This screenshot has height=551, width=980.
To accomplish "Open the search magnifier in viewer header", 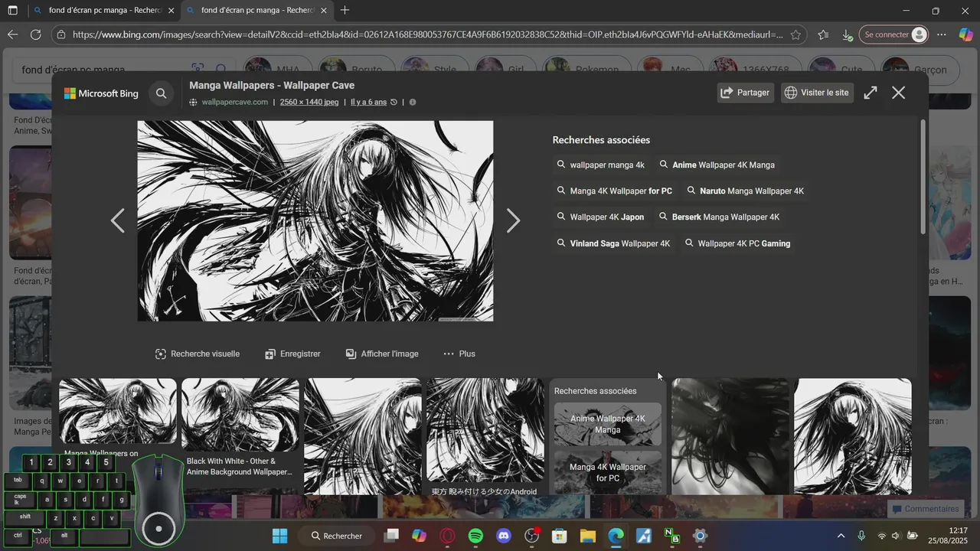I will click(162, 93).
